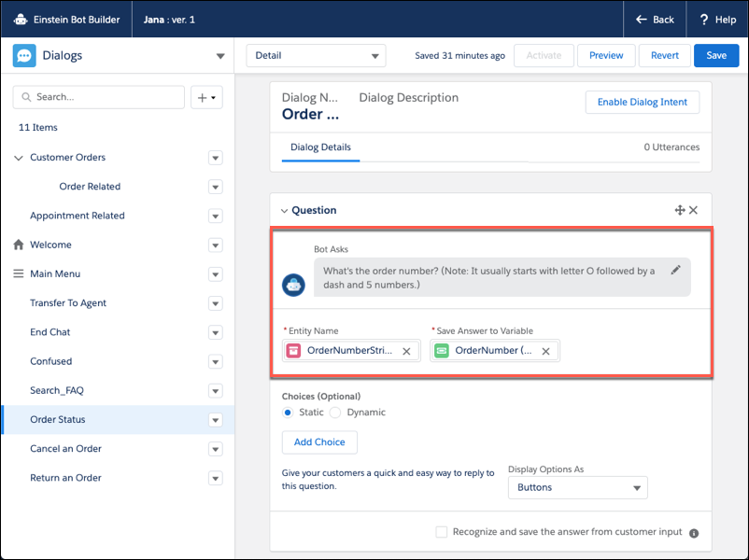This screenshot has height=560, width=749.
Task: Click the OrderNumberString entity icon
Action: (293, 351)
